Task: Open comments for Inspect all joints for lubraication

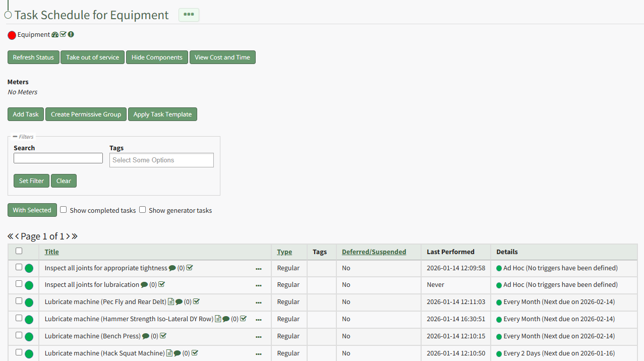Action: pyautogui.click(x=144, y=285)
